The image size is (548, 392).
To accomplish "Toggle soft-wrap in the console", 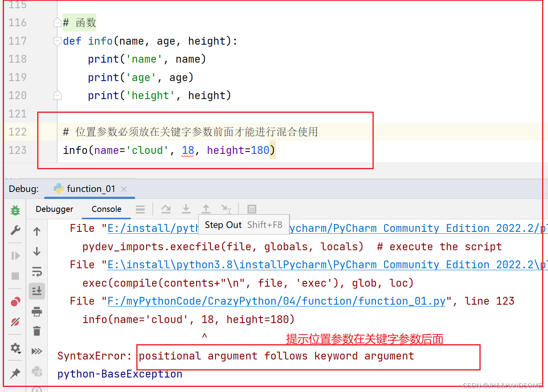I will pos(37,271).
